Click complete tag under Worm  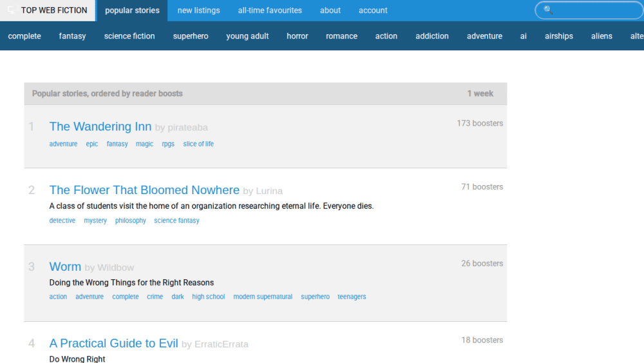click(126, 297)
